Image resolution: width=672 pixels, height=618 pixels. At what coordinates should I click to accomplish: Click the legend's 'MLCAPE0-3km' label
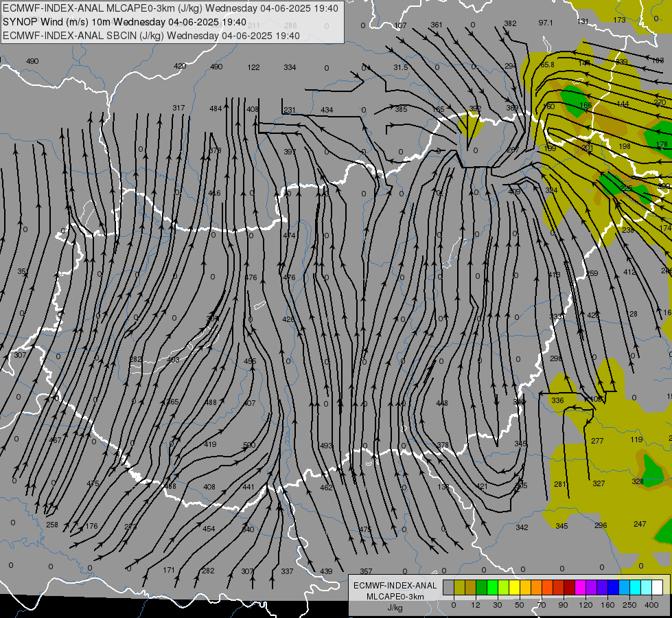(x=395, y=597)
